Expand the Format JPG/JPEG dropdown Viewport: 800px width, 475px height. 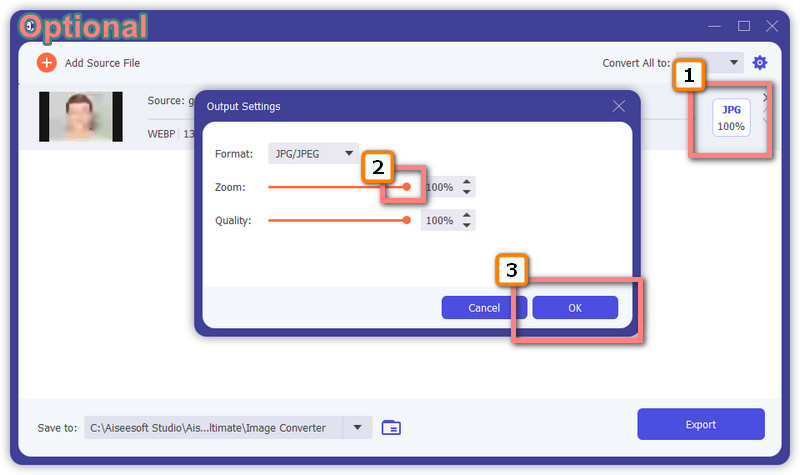[x=313, y=154]
